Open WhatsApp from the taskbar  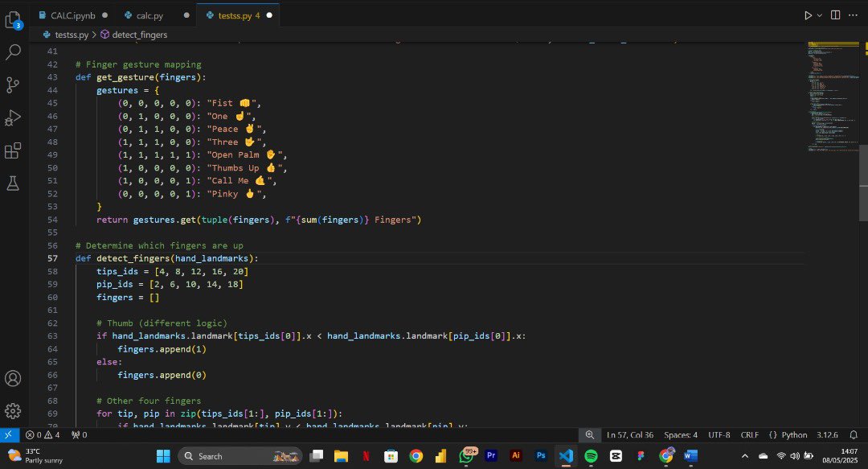467,455
